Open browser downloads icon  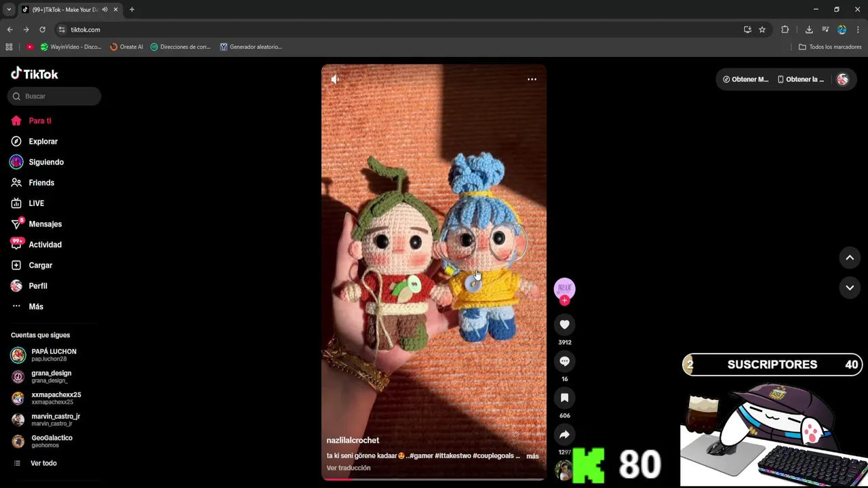[809, 30]
